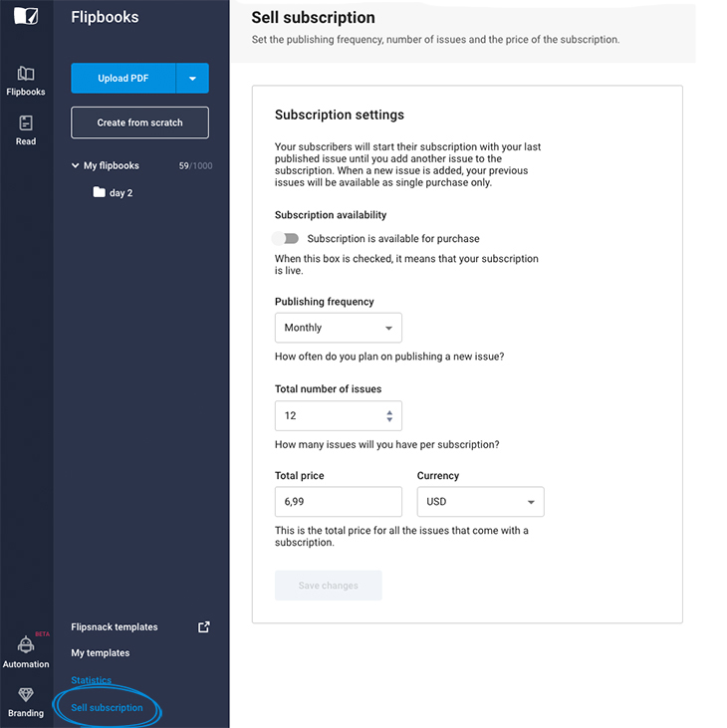Open Upload PDF dropdown arrow

click(x=192, y=78)
